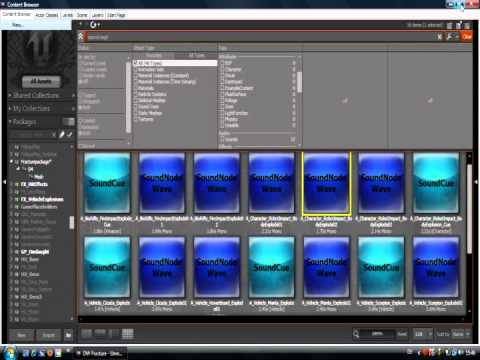Check the Animation Sets object type

click(136, 69)
